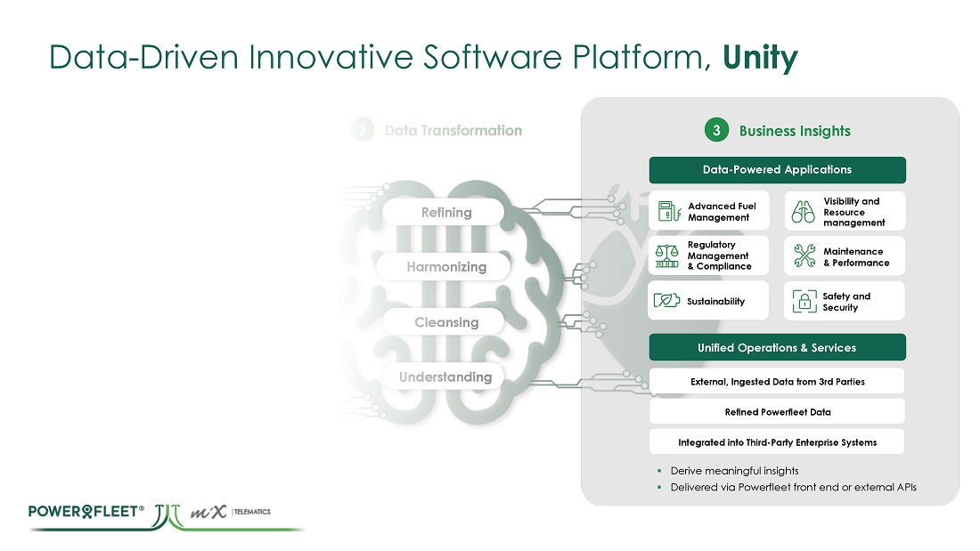Click the fuel pump icon
The height and width of the screenshot is (551, 980).
(x=667, y=211)
